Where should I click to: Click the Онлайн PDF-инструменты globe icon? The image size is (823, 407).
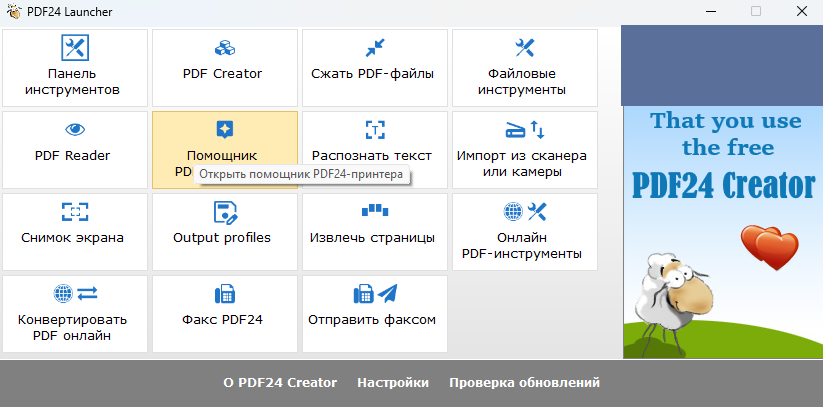point(513,212)
